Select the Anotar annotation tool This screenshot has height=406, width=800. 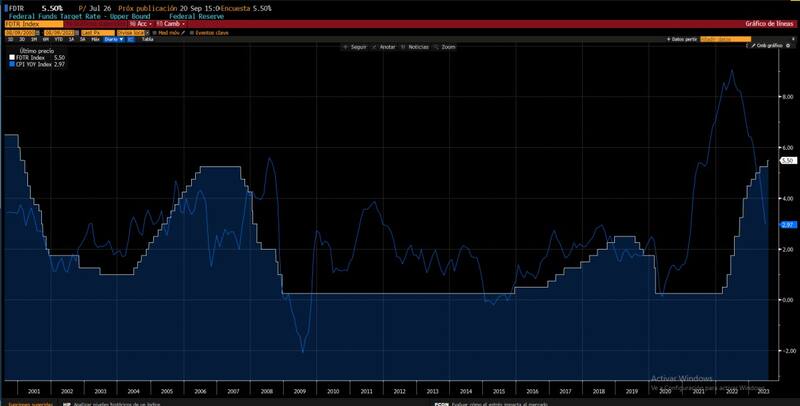(386, 47)
